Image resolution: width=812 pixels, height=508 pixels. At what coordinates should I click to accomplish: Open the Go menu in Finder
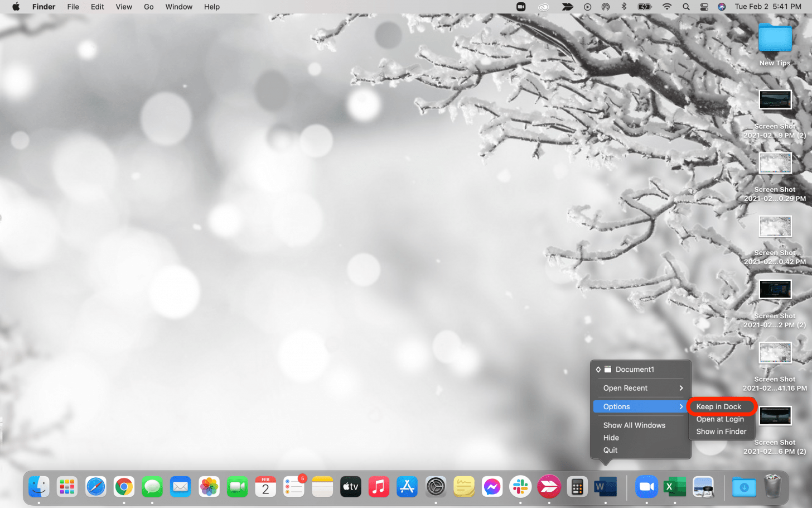[148, 7]
